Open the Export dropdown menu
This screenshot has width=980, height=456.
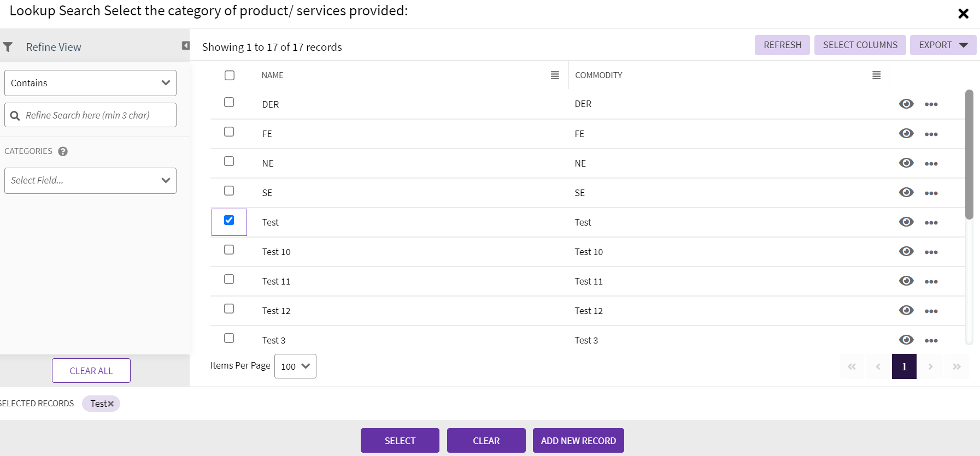pos(943,45)
